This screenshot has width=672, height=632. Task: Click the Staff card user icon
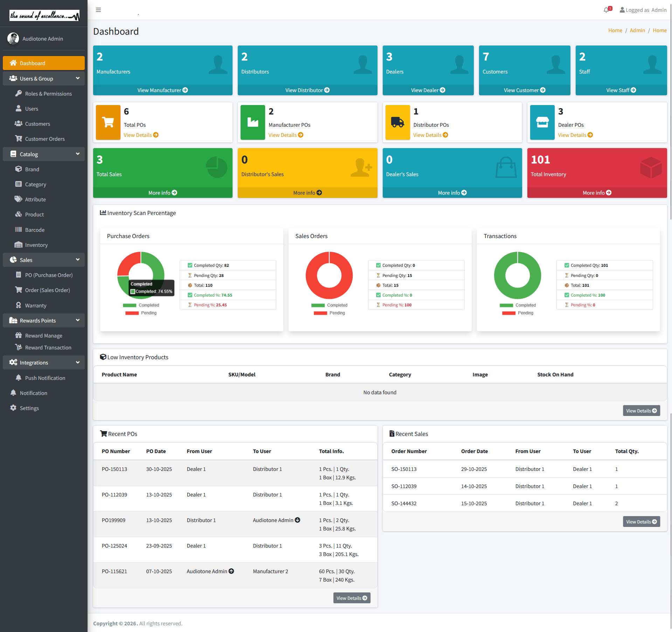[652, 64]
